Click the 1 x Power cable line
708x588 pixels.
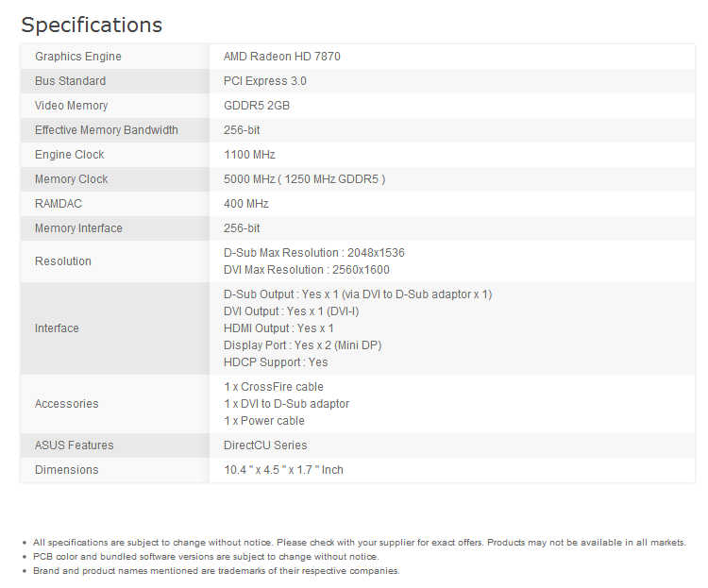pos(264,421)
